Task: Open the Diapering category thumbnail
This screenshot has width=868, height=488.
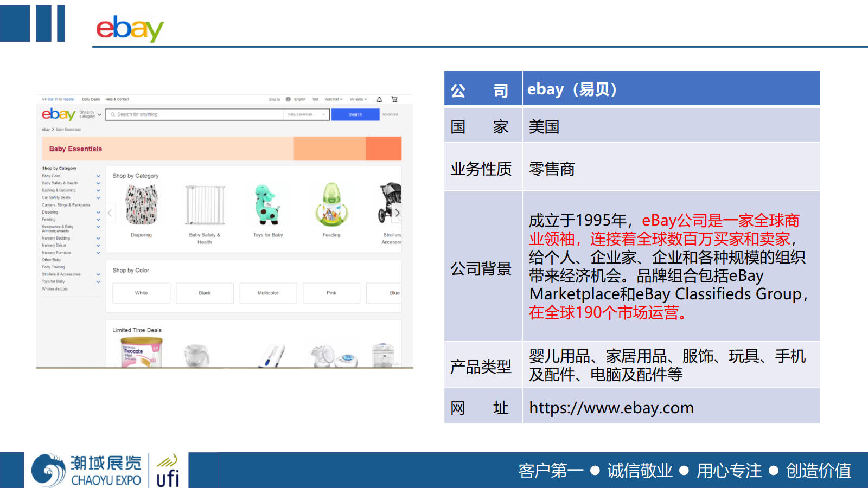Action: pyautogui.click(x=142, y=205)
